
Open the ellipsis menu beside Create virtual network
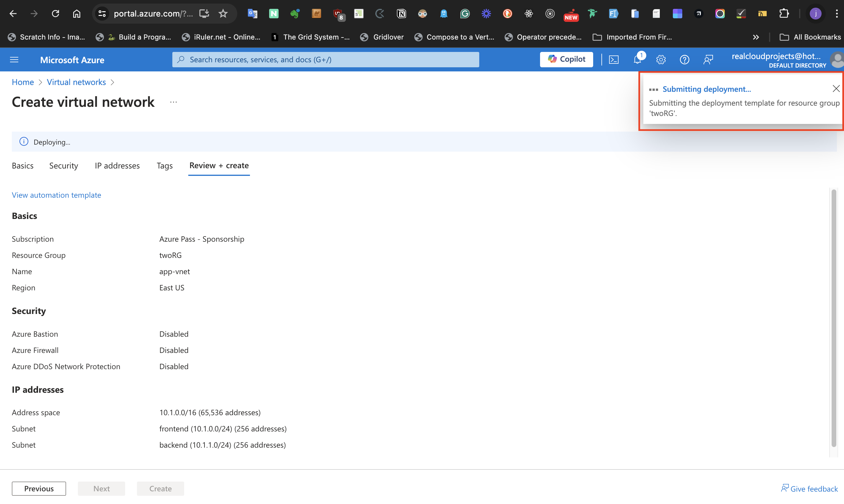pos(173,102)
